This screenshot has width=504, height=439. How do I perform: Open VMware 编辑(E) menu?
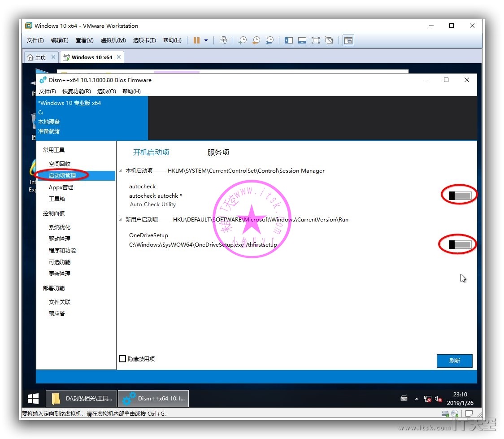pyautogui.click(x=60, y=40)
